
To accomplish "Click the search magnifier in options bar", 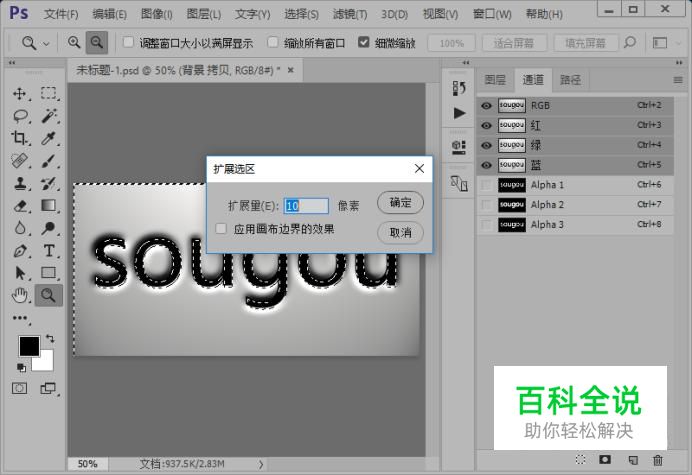I will [x=630, y=42].
